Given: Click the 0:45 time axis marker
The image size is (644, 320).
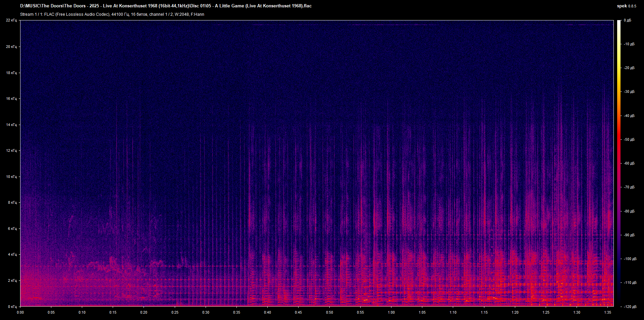Looking at the screenshot, I should pos(298,312).
